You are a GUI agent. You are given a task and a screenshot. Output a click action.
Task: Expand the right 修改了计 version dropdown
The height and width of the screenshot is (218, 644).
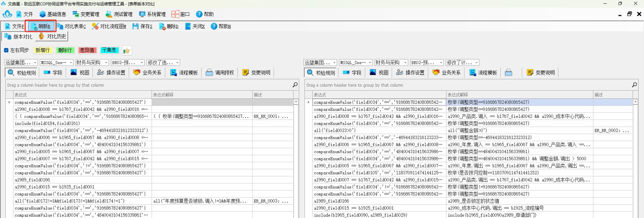click(x=477, y=62)
